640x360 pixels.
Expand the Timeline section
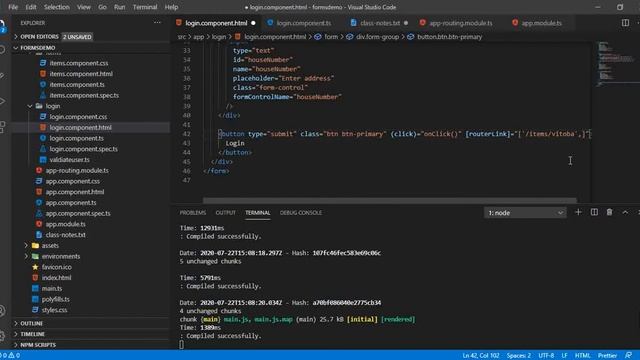coord(32,334)
